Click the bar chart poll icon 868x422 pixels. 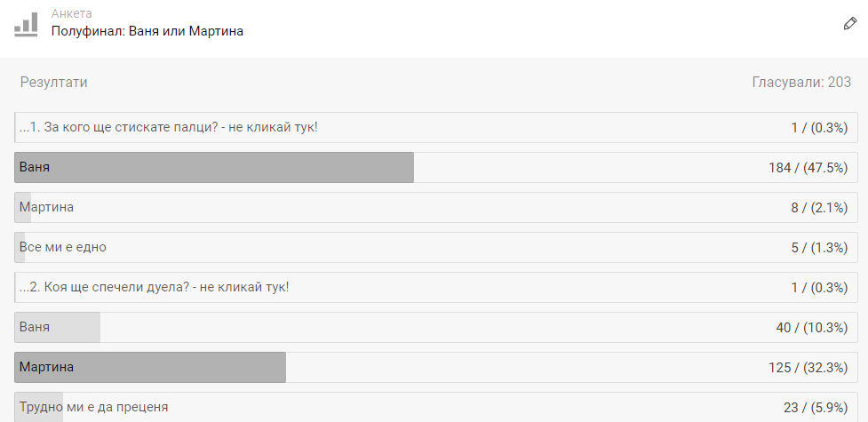[x=26, y=24]
